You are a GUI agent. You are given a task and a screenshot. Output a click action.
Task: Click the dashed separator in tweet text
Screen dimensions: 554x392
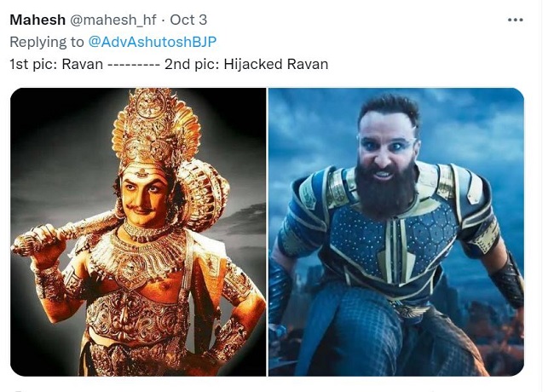(134, 65)
